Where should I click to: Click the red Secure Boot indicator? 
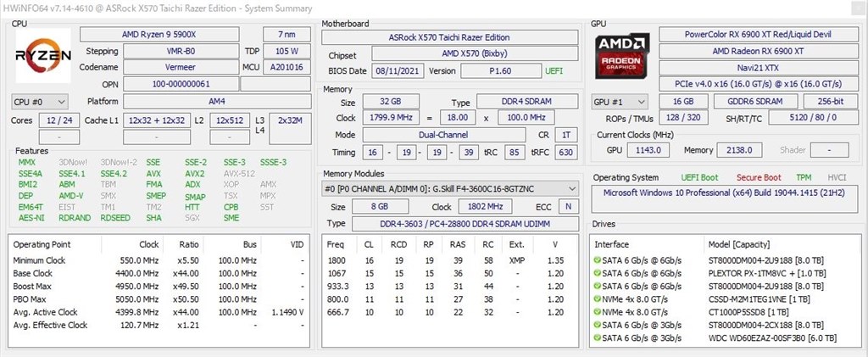[x=759, y=178]
